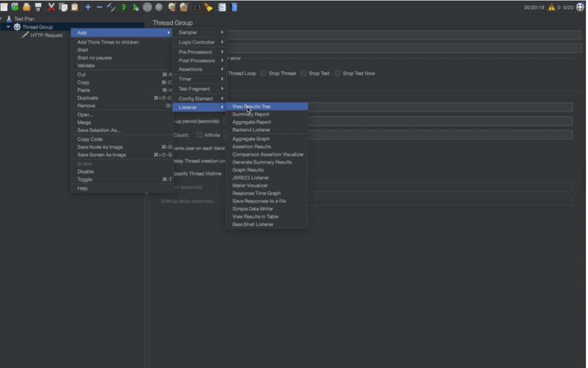Image resolution: width=588 pixels, height=368 pixels.
Task: Click the yellow warning log icon
Action: tap(552, 8)
